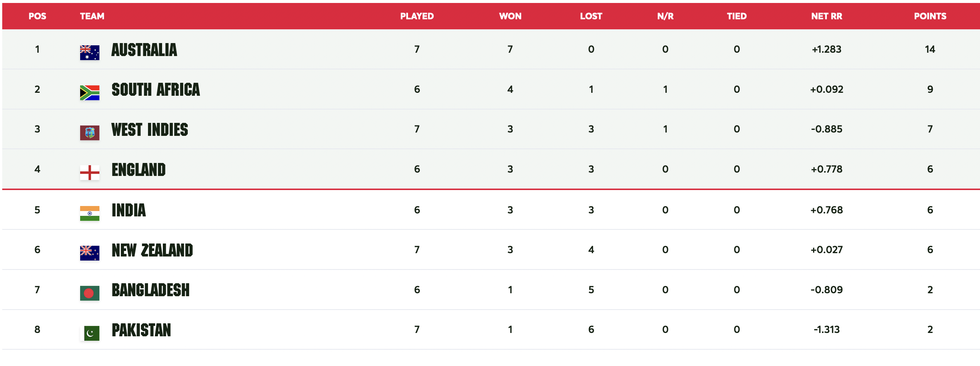The height and width of the screenshot is (366, 980).
Task: Sort by the NET RR column header
Action: [x=826, y=16]
